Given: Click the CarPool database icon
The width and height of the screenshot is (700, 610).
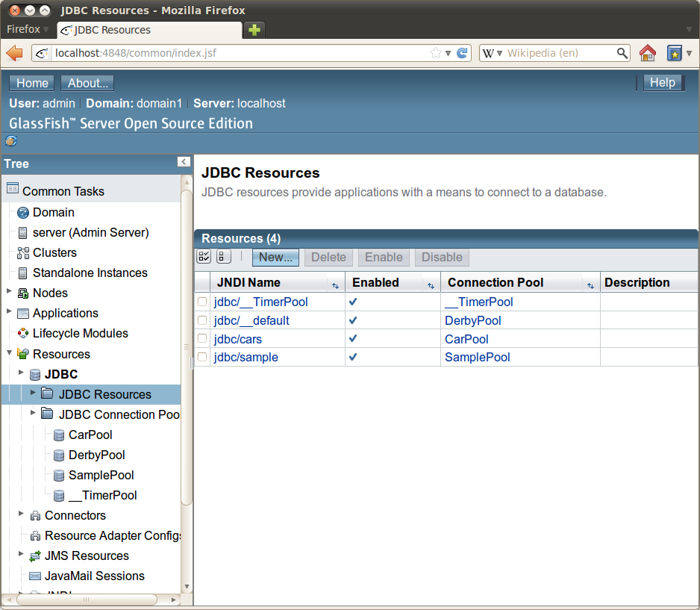Looking at the screenshot, I should tap(58, 435).
